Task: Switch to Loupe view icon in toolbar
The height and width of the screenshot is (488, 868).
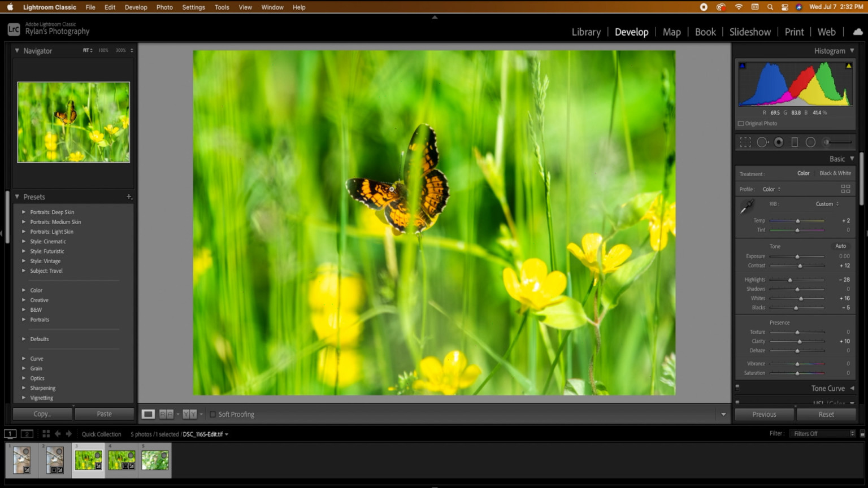Action: click(148, 414)
